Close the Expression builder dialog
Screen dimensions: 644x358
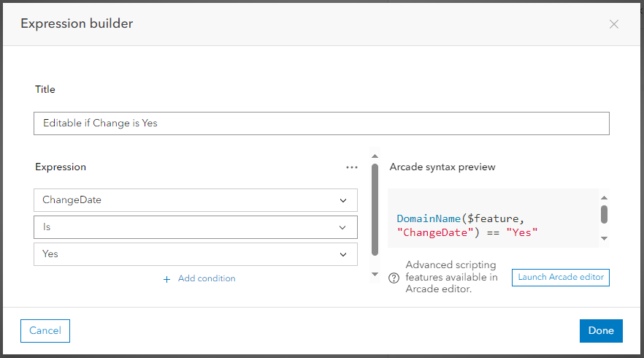pos(613,24)
